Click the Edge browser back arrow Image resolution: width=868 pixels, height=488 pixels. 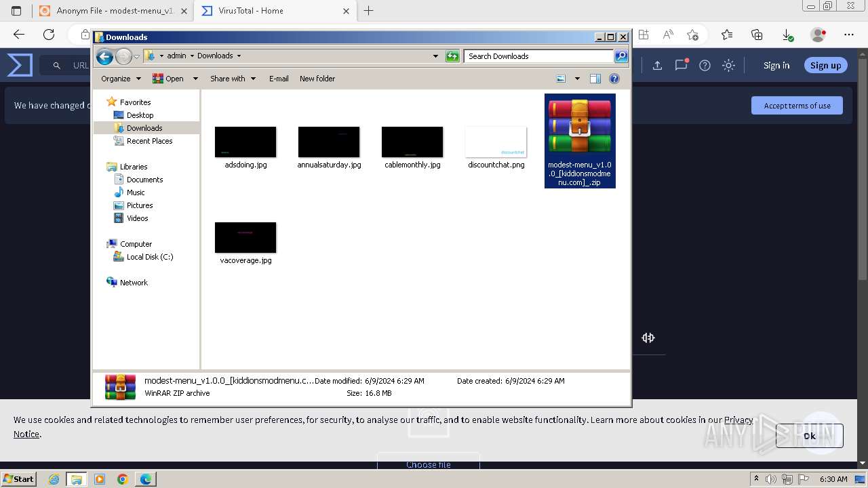[19, 35]
